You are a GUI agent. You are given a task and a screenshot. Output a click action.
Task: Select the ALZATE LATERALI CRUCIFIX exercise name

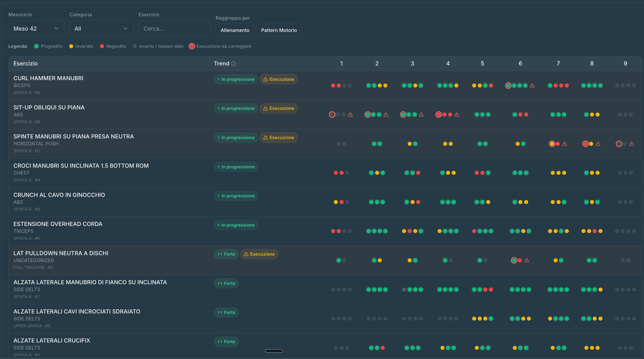pos(52,341)
